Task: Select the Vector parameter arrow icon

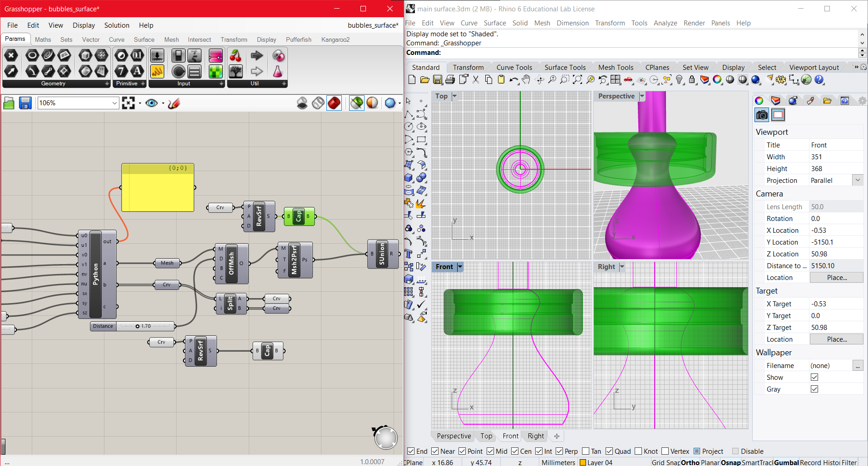Action: click(x=11, y=71)
